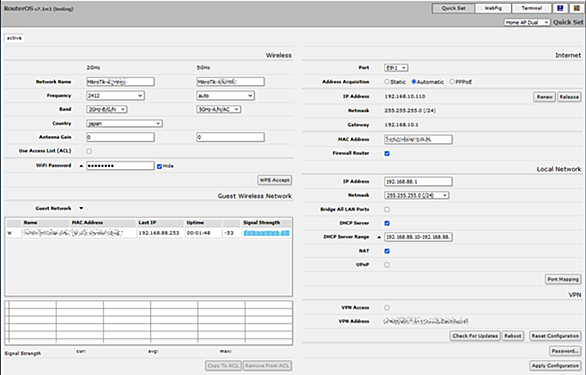Viewport: 586px width, 375px height.
Task: Click the WPS Accept button
Action: pos(275,180)
